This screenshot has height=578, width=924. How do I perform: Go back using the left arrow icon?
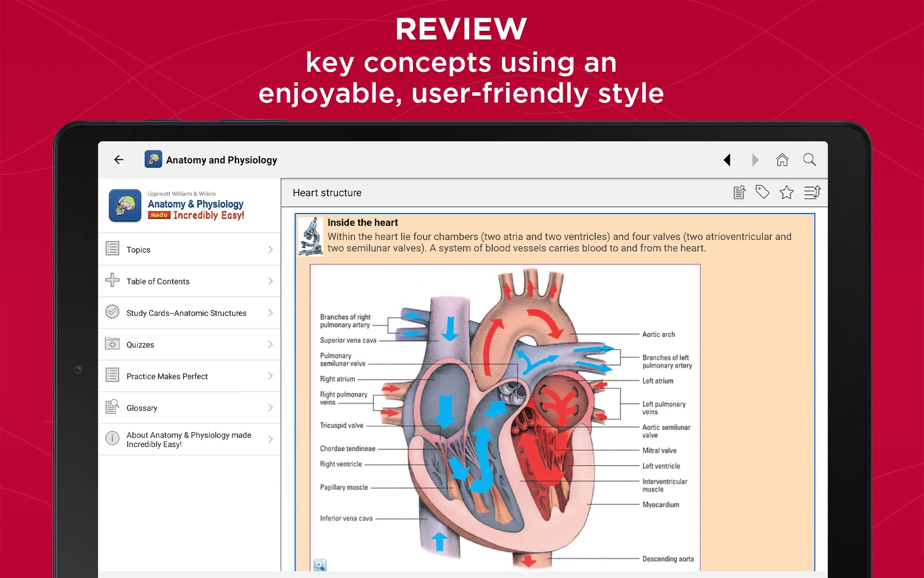point(119,159)
